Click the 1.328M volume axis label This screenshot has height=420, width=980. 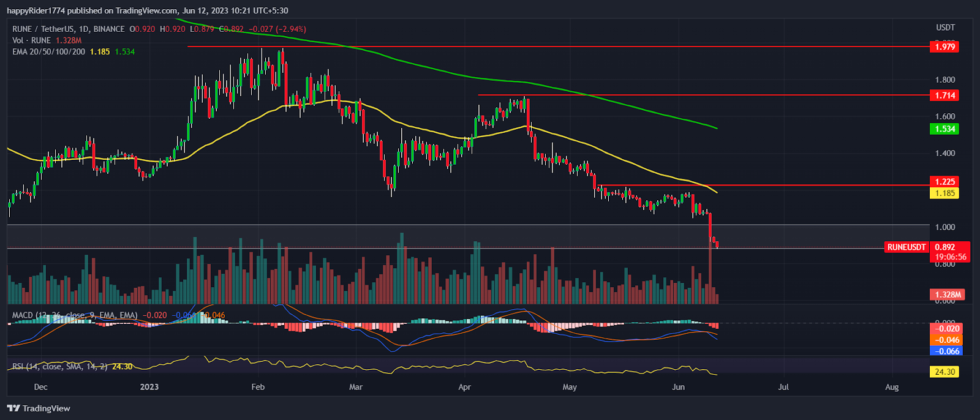point(948,294)
